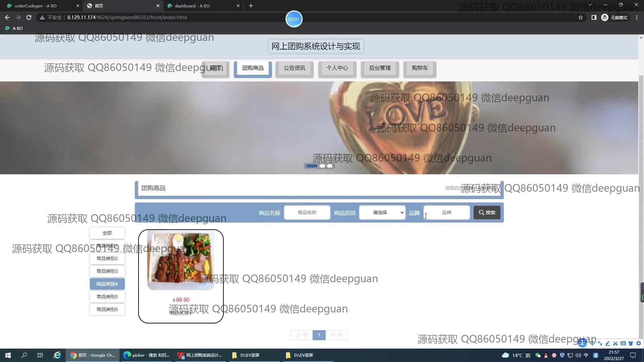The image size is (644, 362).
Task: Select the third carousel indicator dot
Action: tap(330, 166)
